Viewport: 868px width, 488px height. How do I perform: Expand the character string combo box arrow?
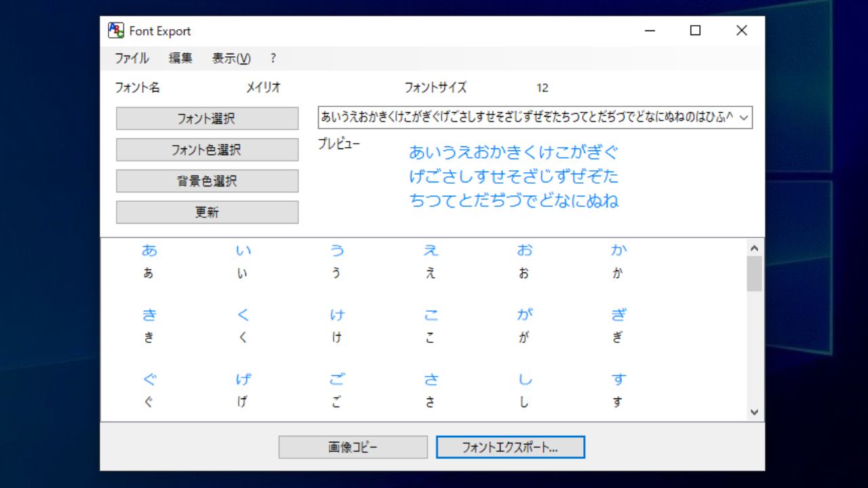743,117
